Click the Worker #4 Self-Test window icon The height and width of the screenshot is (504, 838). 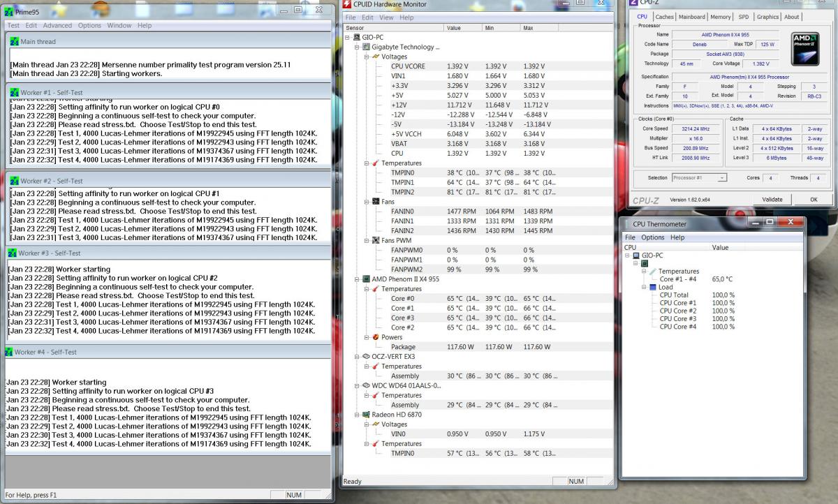(x=8, y=352)
